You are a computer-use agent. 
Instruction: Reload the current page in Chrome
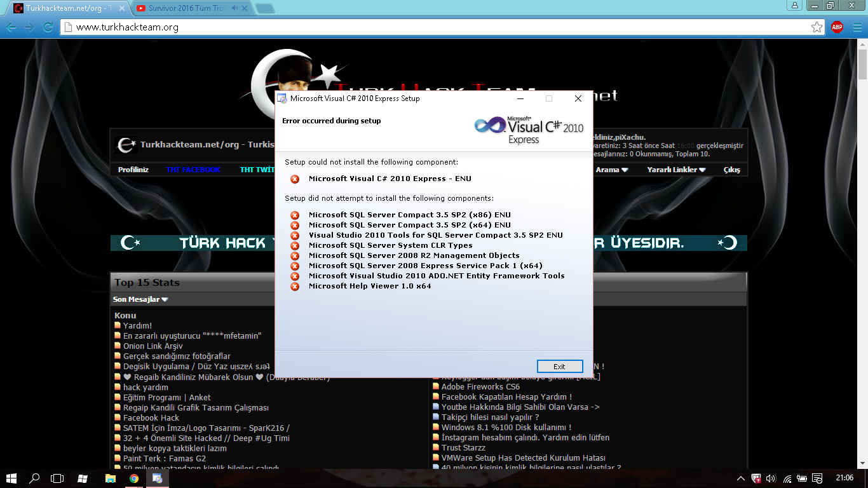click(x=48, y=27)
